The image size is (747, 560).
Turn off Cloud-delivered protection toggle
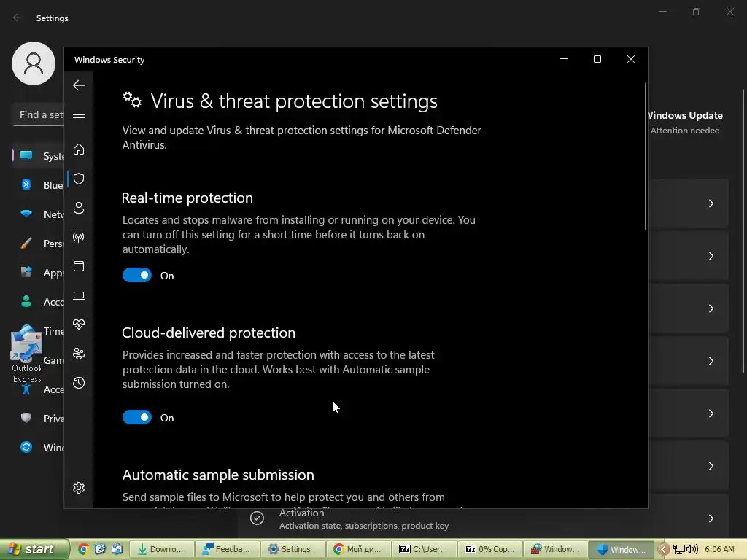[137, 418]
